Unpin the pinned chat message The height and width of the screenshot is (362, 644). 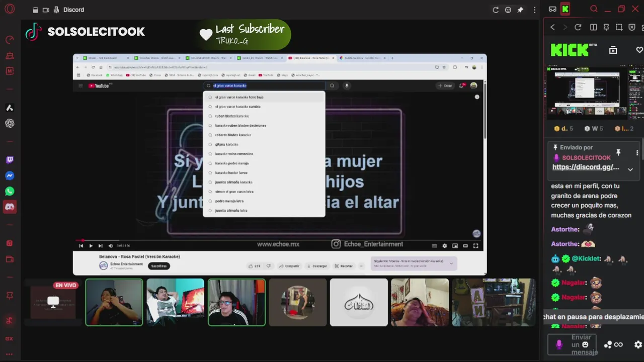tap(618, 152)
